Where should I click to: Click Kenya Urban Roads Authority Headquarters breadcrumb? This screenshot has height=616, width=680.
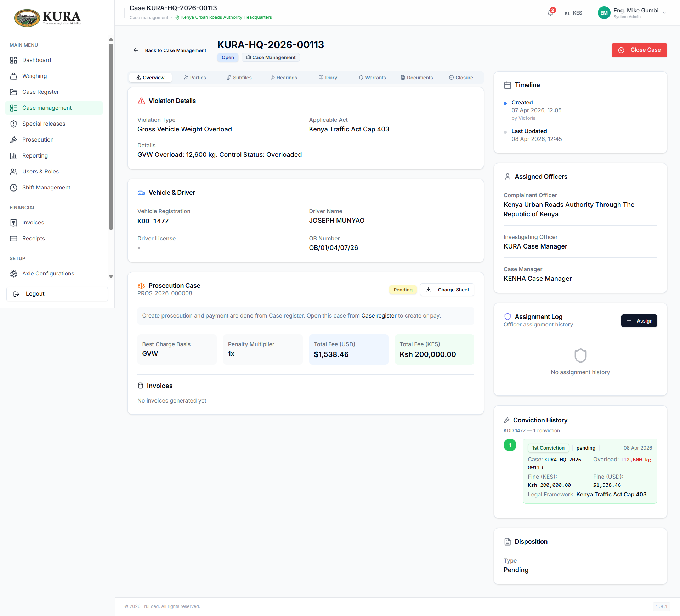224,18
